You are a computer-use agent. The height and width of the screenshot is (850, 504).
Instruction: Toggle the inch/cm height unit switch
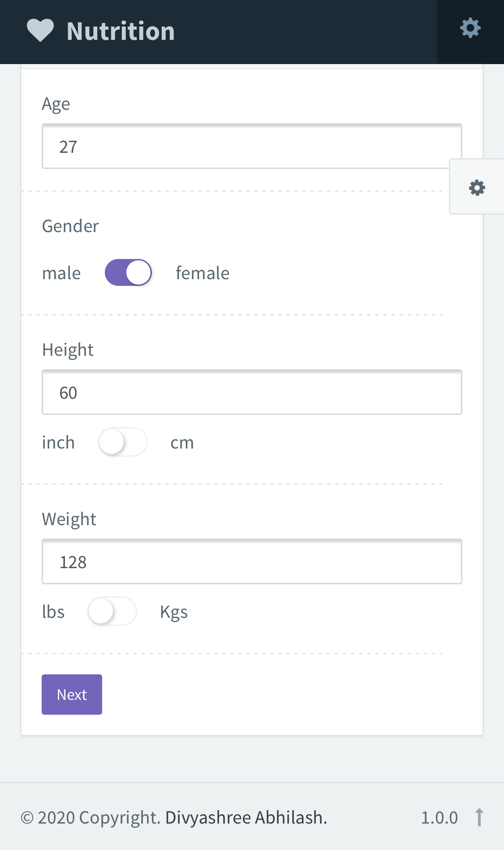coord(123,442)
